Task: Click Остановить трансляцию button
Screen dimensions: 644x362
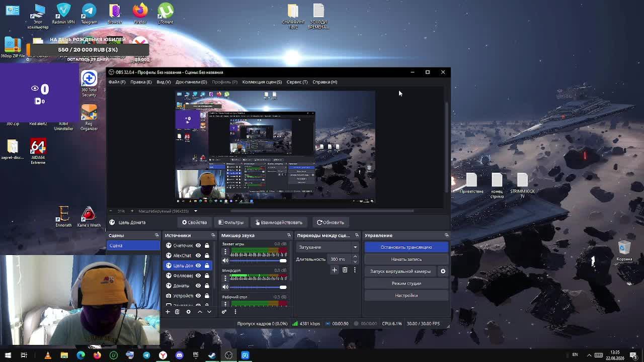Action: pyautogui.click(x=406, y=247)
